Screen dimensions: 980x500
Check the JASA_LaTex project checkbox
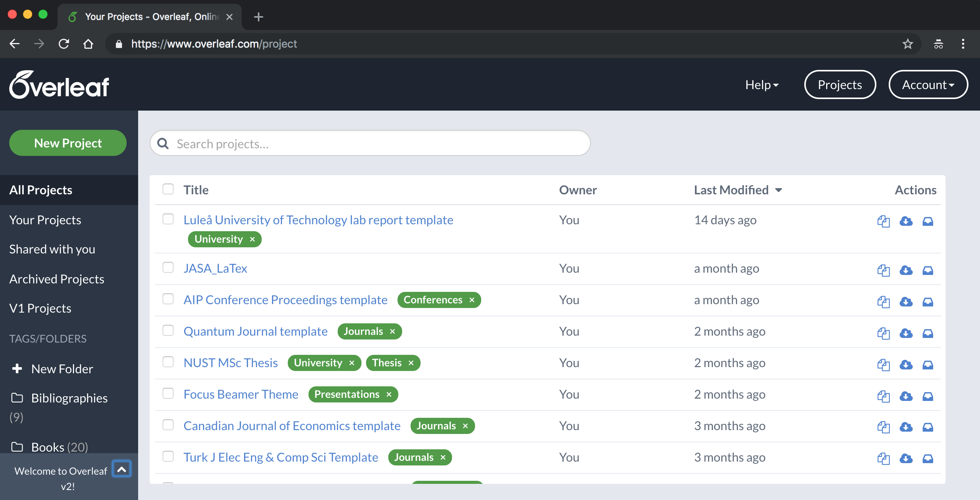tap(168, 267)
